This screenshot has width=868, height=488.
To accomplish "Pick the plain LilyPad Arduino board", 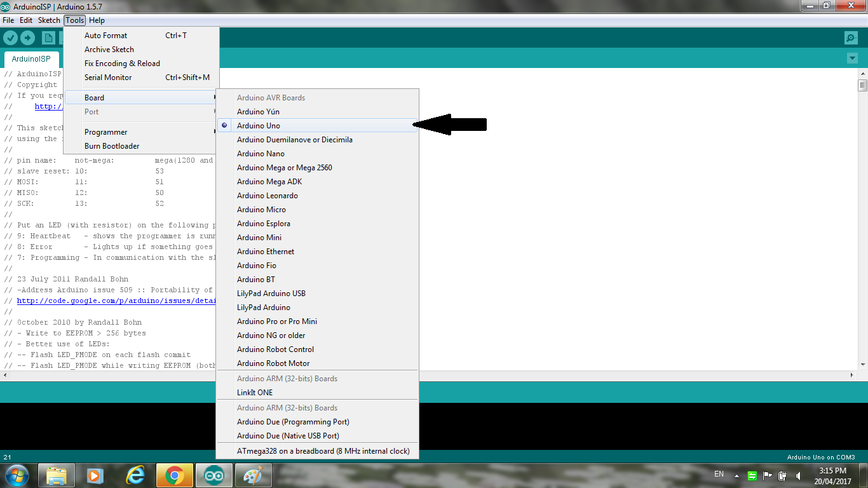I will 317,308.
